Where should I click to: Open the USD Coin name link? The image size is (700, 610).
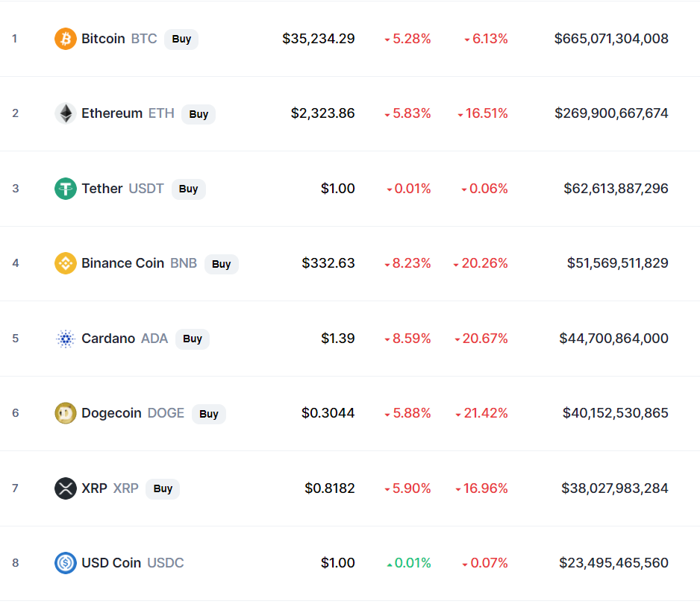pyautogui.click(x=111, y=563)
